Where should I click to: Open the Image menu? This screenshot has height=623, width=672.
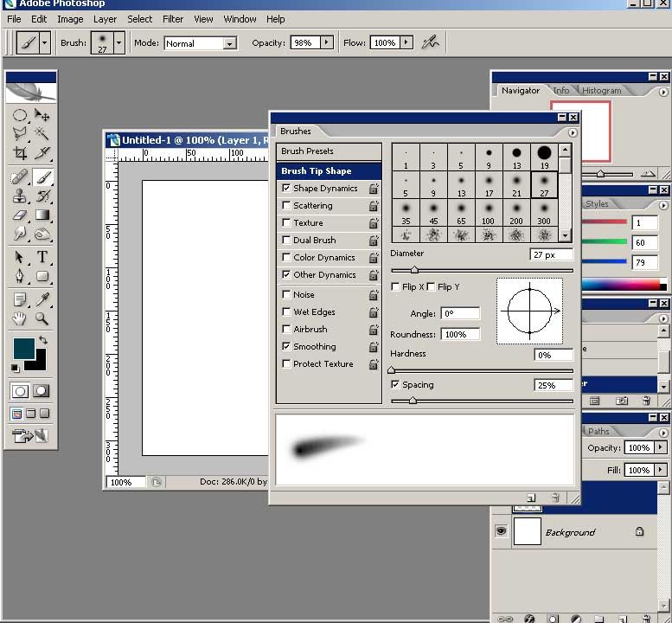tap(70, 19)
